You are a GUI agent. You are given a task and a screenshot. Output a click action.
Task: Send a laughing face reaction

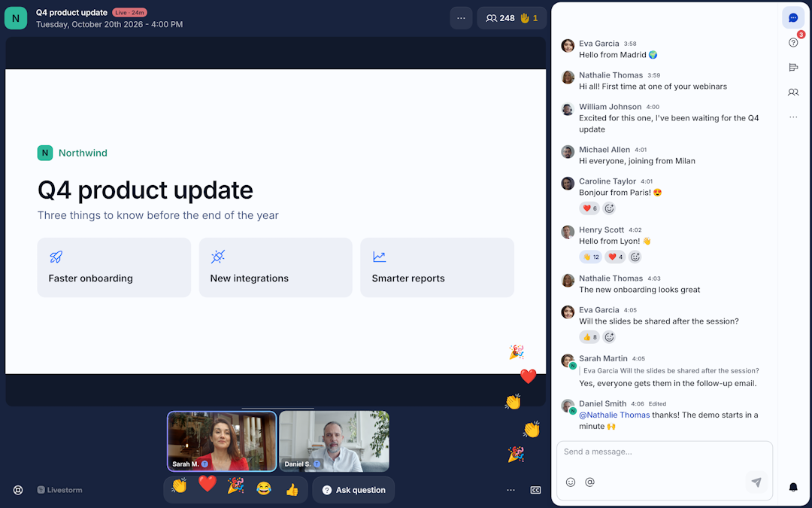click(264, 488)
